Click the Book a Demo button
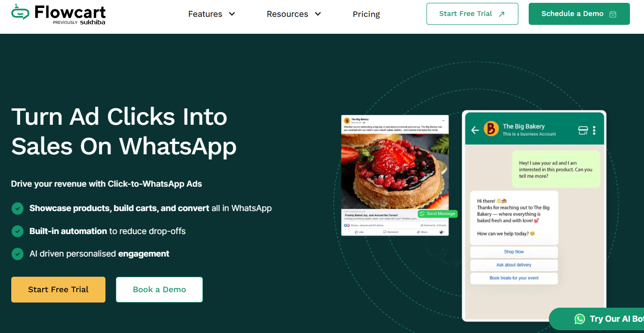Image resolution: width=644 pixels, height=333 pixels. [159, 289]
